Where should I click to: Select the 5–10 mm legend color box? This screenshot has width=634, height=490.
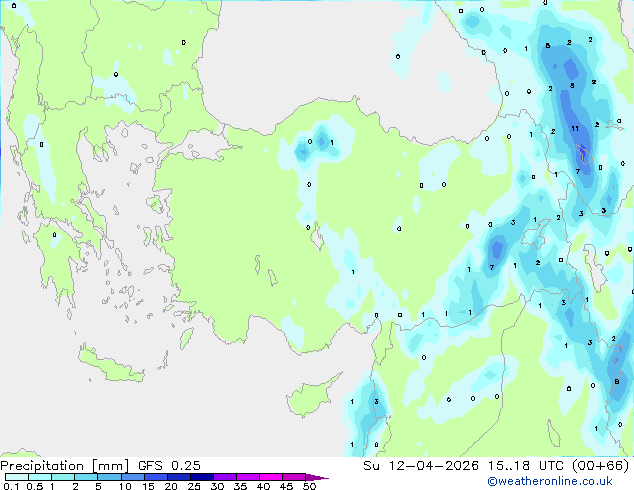(x=109, y=477)
